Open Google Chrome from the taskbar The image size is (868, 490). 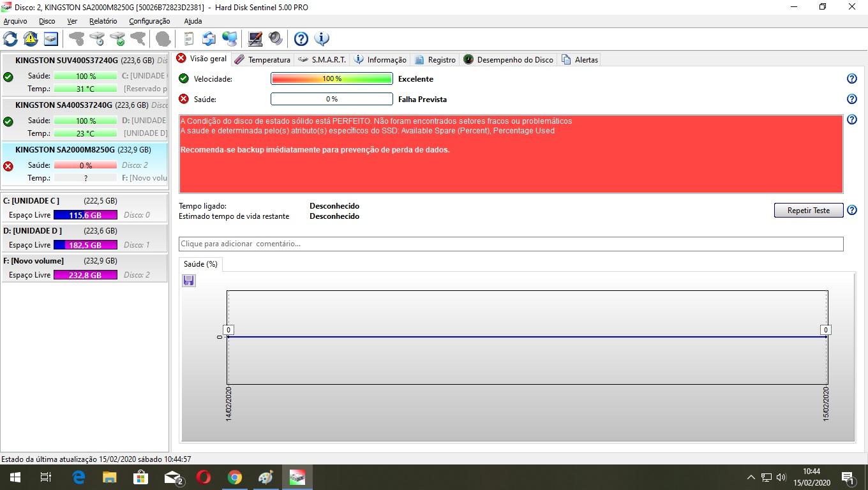(235, 477)
